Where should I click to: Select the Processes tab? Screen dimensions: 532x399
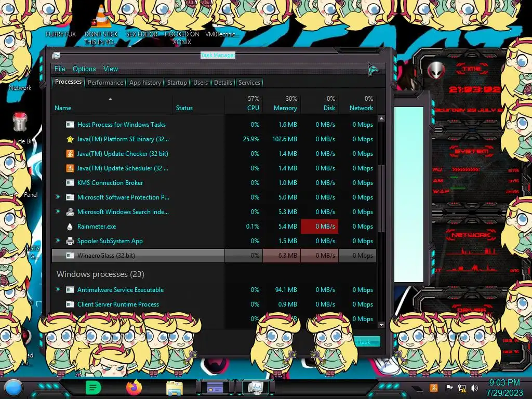click(x=68, y=82)
